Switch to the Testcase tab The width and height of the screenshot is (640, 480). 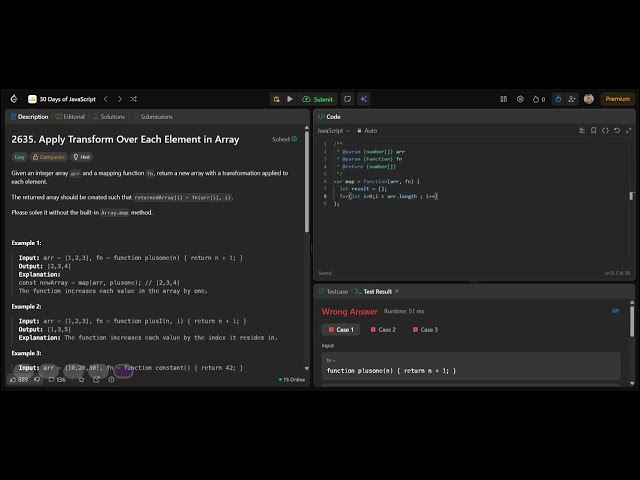tap(333, 291)
